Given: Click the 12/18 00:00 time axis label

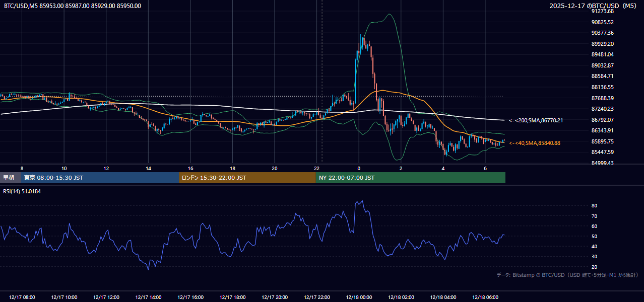Looking at the screenshot, I should click(359, 297).
